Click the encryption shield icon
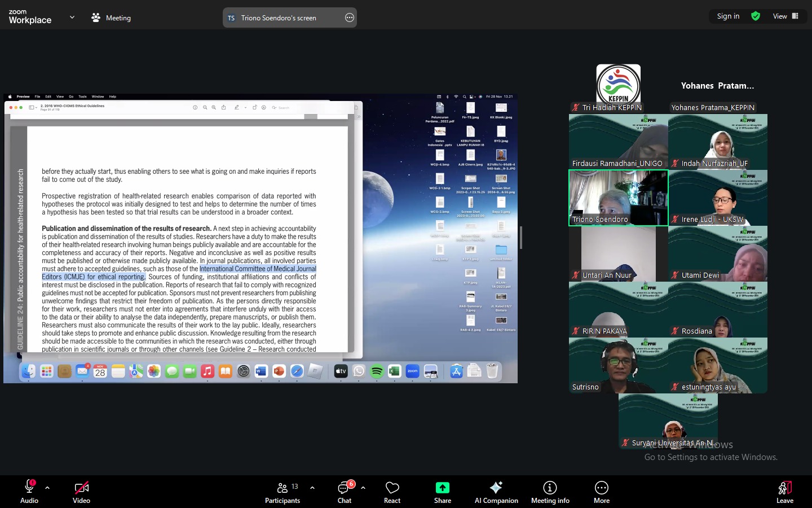 click(756, 16)
